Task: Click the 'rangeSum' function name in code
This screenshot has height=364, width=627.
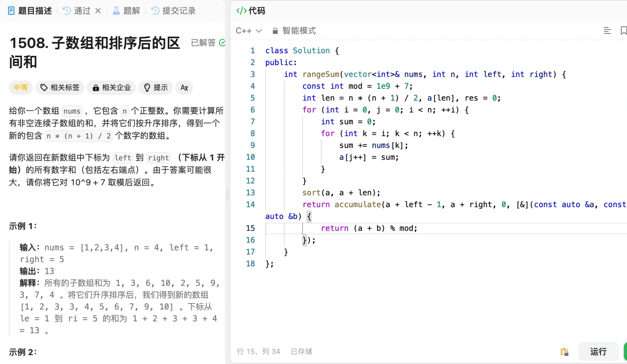Action: click(x=321, y=74)
